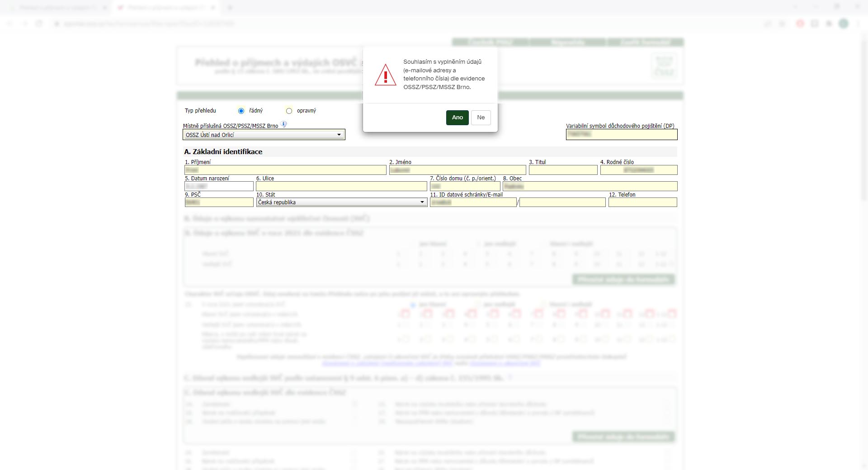Viewport: 868px width, 470px height.
Task: Select the řádný radio button
Action: coord(241,111)
